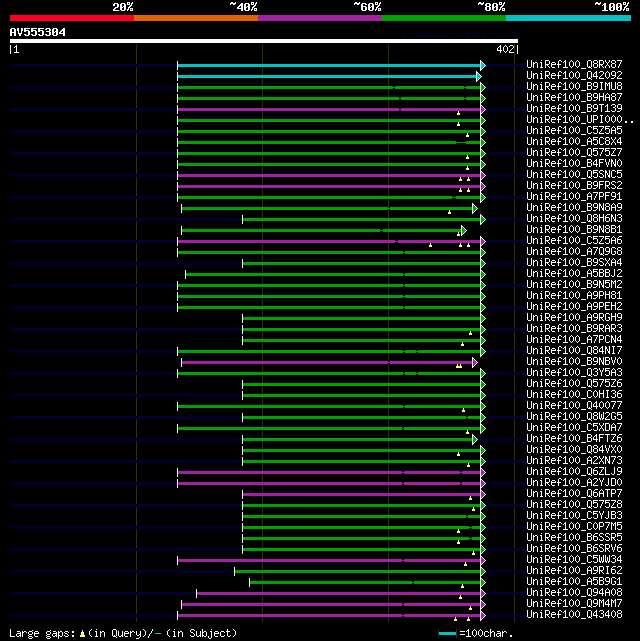
Task: Select hit label UniRef100_Q84VX0
Action: click(x=574, y=450)
